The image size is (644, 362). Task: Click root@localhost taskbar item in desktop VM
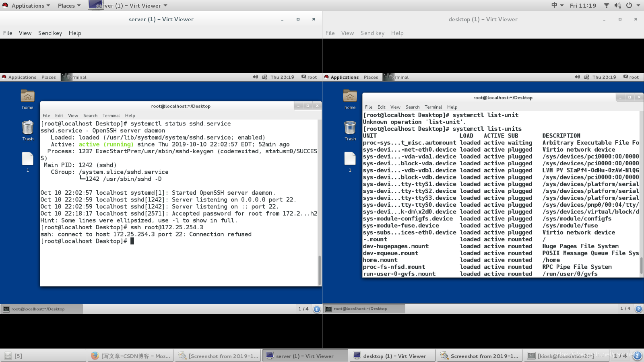(364, 309)
